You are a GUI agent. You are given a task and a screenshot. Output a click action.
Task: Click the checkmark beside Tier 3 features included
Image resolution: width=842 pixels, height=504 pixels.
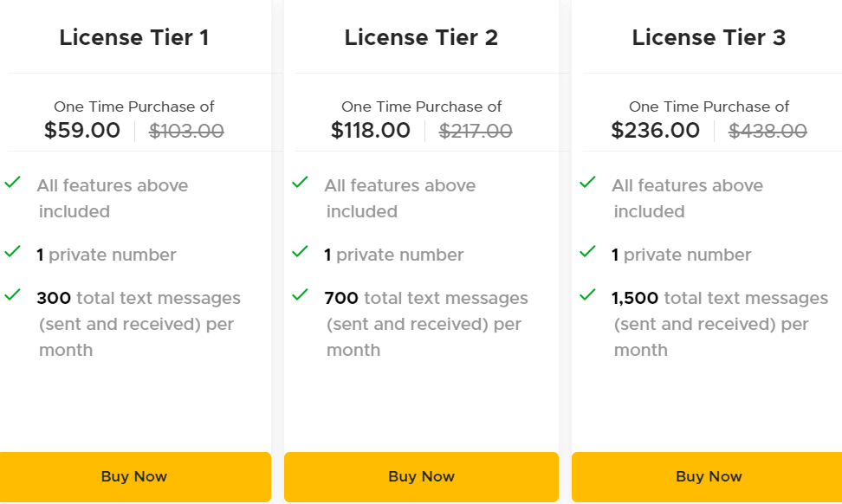point(588,182)
